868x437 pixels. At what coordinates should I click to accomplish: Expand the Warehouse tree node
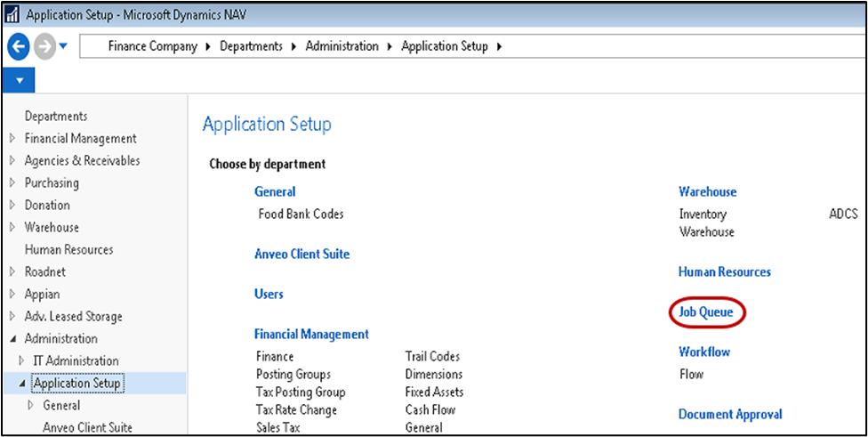pyautogui.click(x=12, y=228)
